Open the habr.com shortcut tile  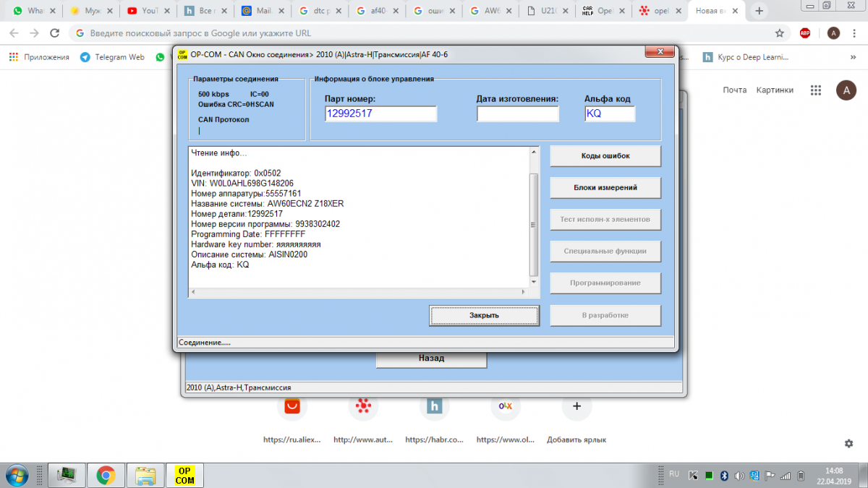(x=434, y=407)
